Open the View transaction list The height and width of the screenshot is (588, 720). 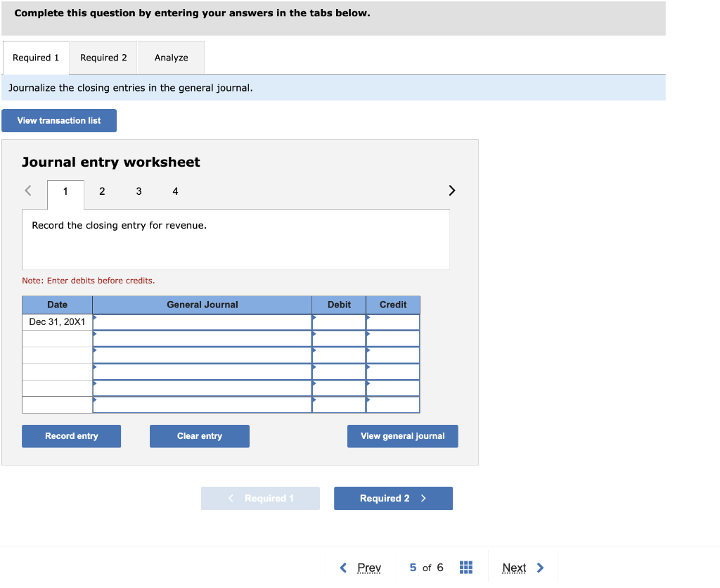[x=59, y=120]
